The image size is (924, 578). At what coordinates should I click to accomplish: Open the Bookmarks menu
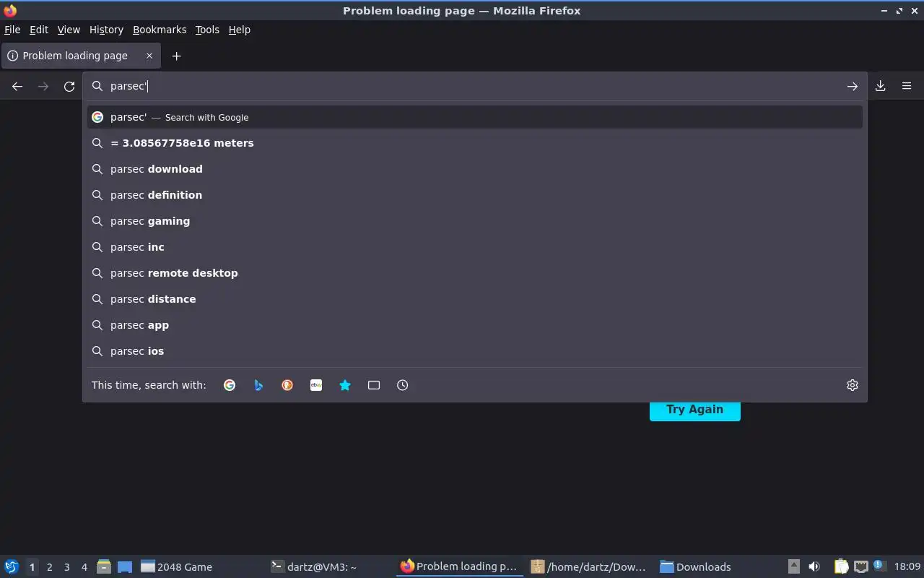tap(160, 30)
